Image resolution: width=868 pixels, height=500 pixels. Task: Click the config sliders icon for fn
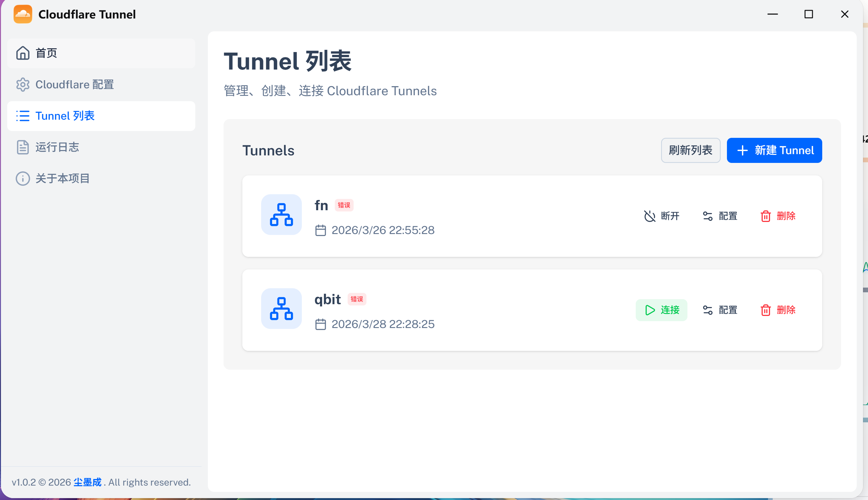(x=707, y=216)
